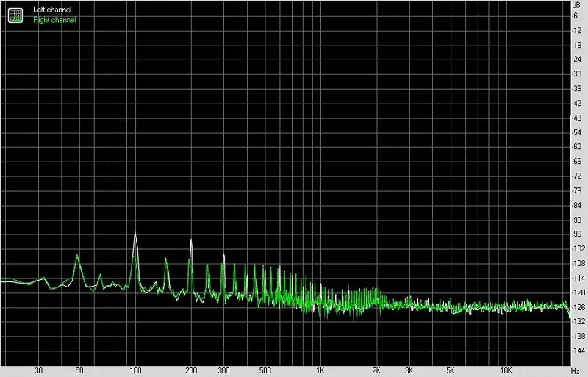Click the white peak at 200 Hz

tap(191, 240)
